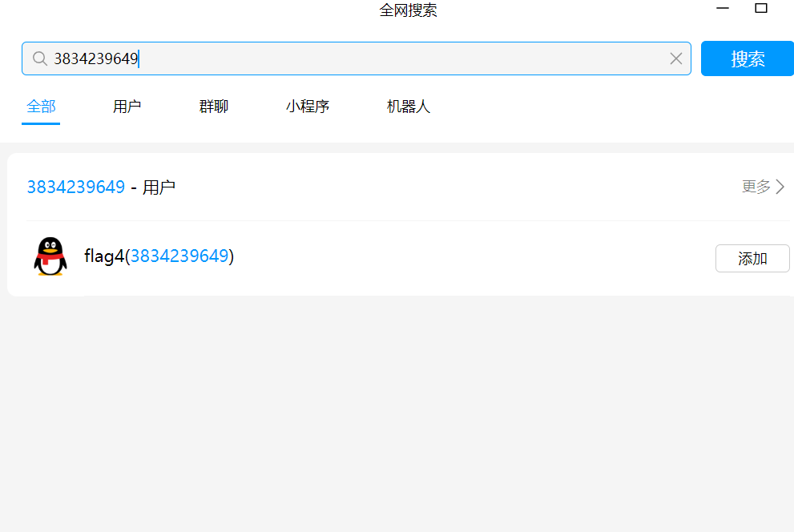Open the flag4 user name in results

point(104,256)
